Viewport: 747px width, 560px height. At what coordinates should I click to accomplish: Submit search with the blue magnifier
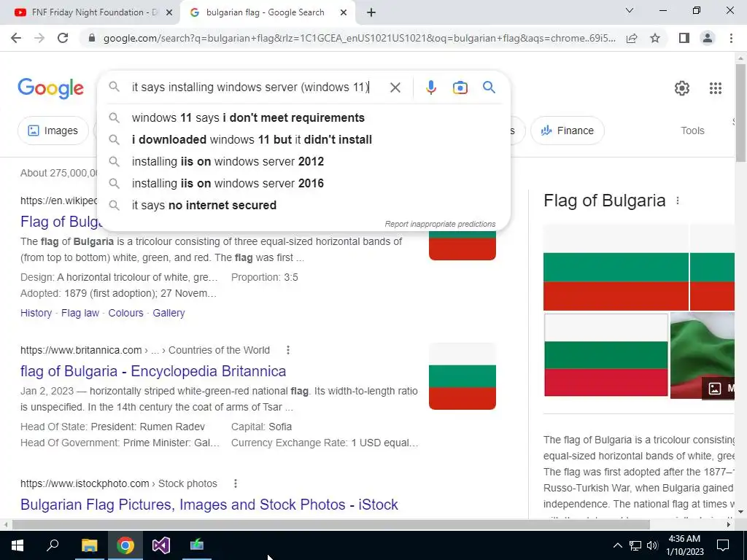tap(489, 87)
